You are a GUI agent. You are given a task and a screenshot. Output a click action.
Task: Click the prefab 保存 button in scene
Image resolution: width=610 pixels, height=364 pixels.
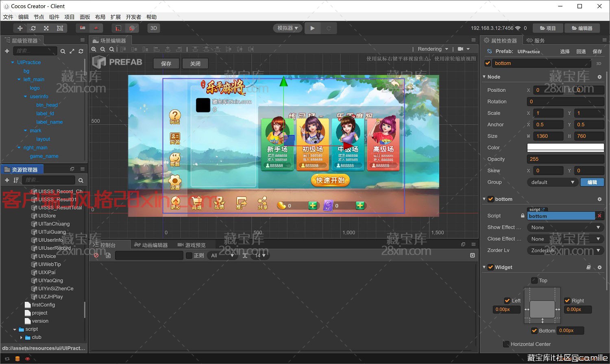point(166,63)
